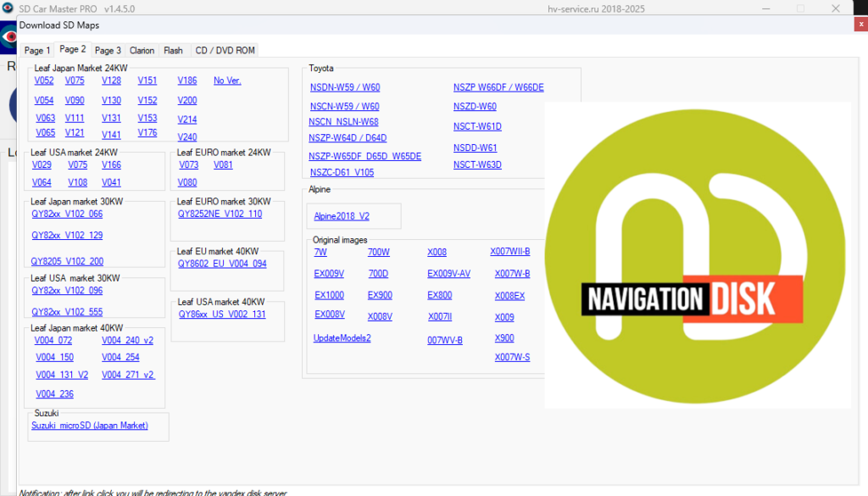Click the V128 map link
This screenshot has width=868, height=496.
pos(111,81)
